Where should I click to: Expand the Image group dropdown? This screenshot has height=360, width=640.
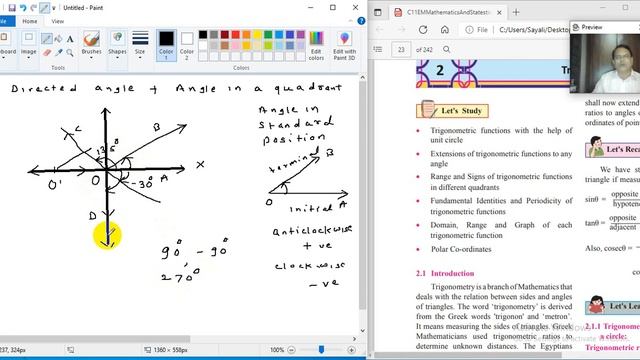[x=29, y=58]
